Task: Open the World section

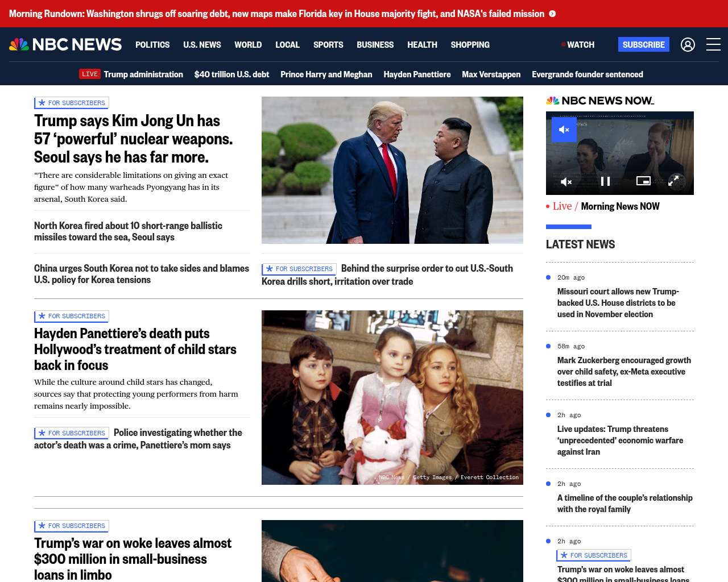Action: coord(248,44)
